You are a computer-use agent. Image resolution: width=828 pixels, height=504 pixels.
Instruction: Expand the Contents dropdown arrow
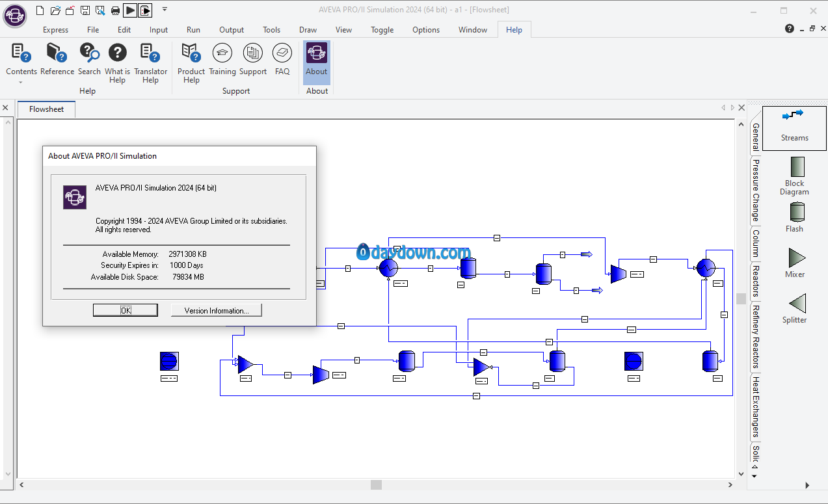21,83
